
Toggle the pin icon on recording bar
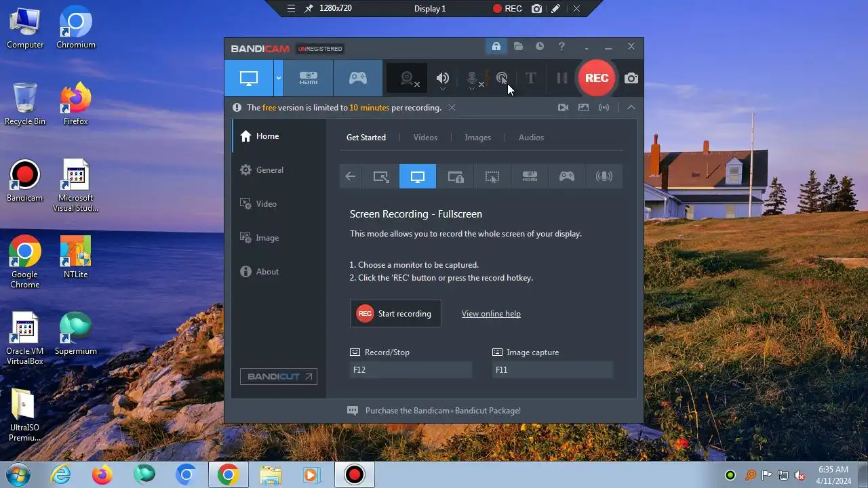309,9
